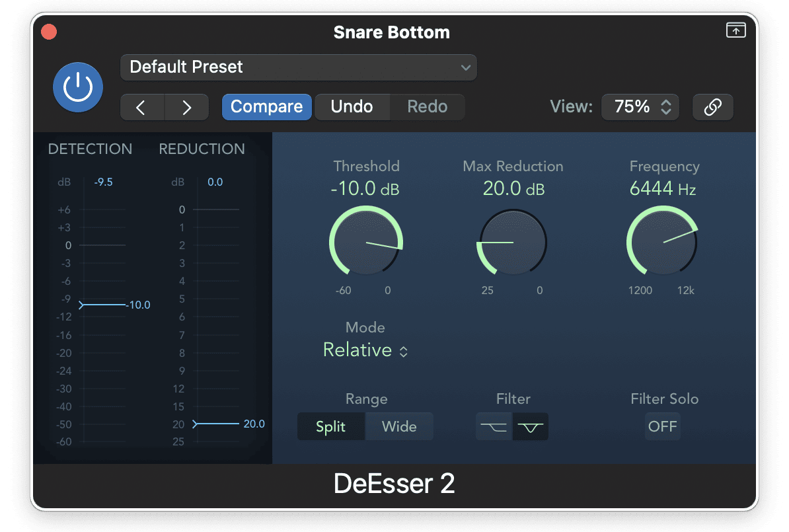The image size is (789, 532).
Task: Click the DeEsser 2 plug-in name
Action: (394, 484)
